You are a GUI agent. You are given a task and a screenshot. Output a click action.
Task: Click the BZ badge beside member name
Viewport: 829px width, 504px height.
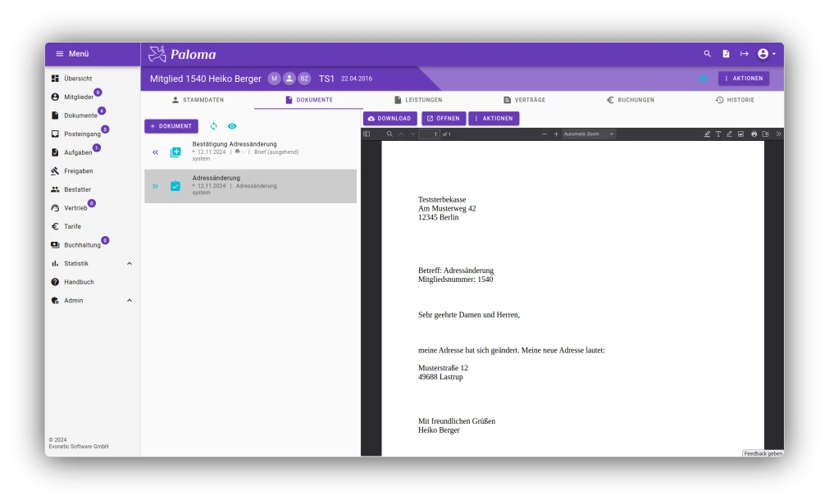(304, 79)
